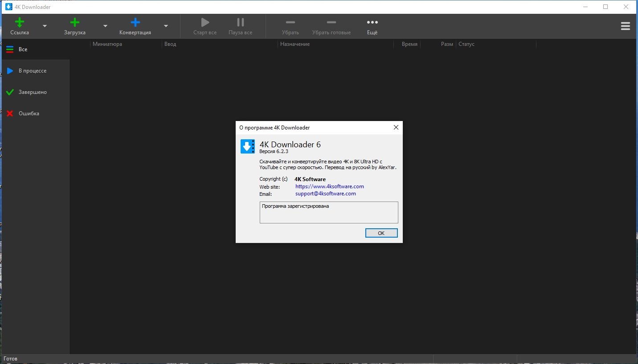Show Ошибка downloads
The height and width of the screenshot is (364, 638).
tap(36, 113)
